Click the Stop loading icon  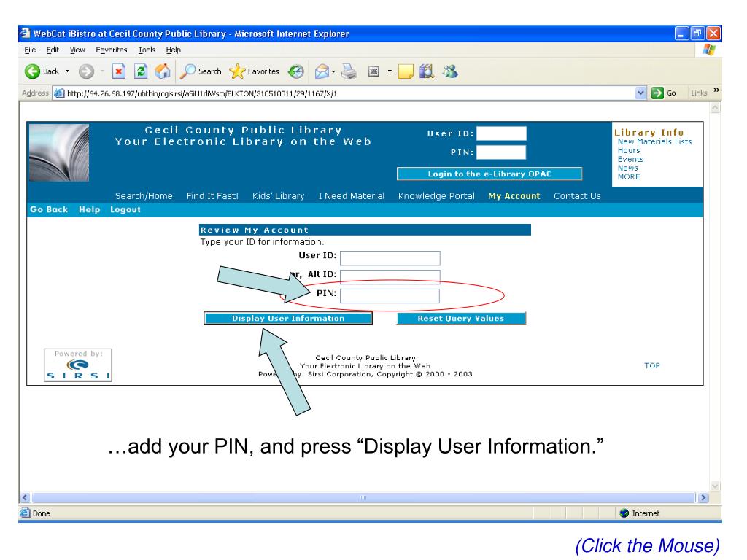coord(119,71)
